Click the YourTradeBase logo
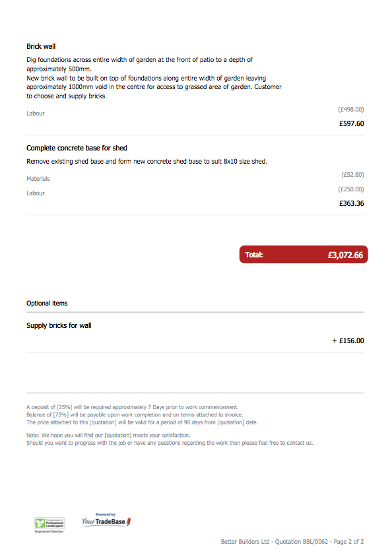Viewport: 392px width, 553px height. click(x=106, y=521)
